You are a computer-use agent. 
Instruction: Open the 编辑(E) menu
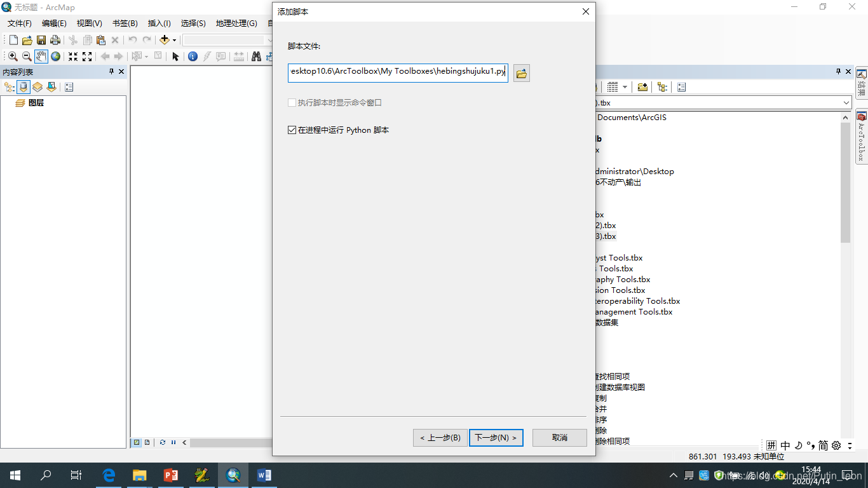[x=54, y=24]
